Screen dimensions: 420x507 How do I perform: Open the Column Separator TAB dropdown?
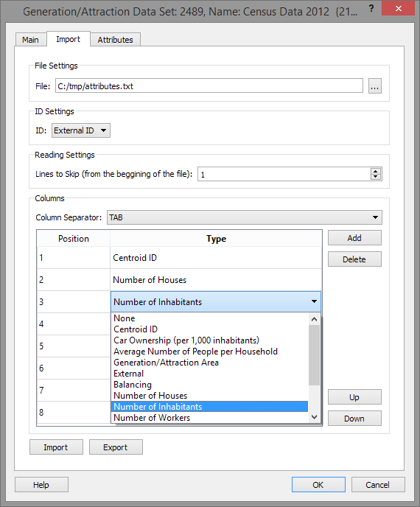pos(245,217)
